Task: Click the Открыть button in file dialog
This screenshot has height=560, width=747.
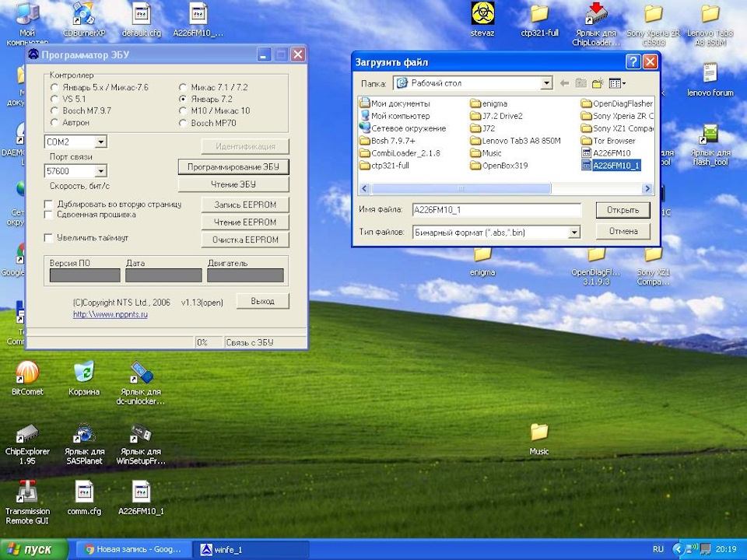Action: (622, 210)
